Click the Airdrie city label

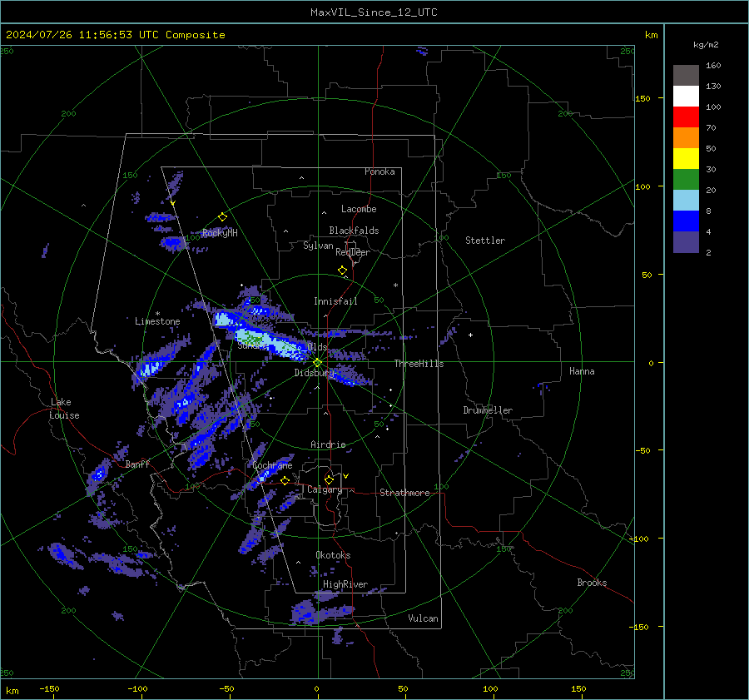(x=328, y=444)
